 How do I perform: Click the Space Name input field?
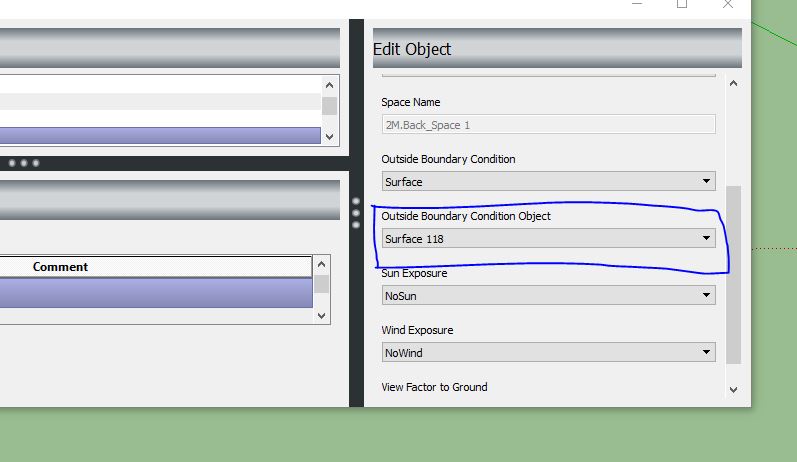coord(548,125)
